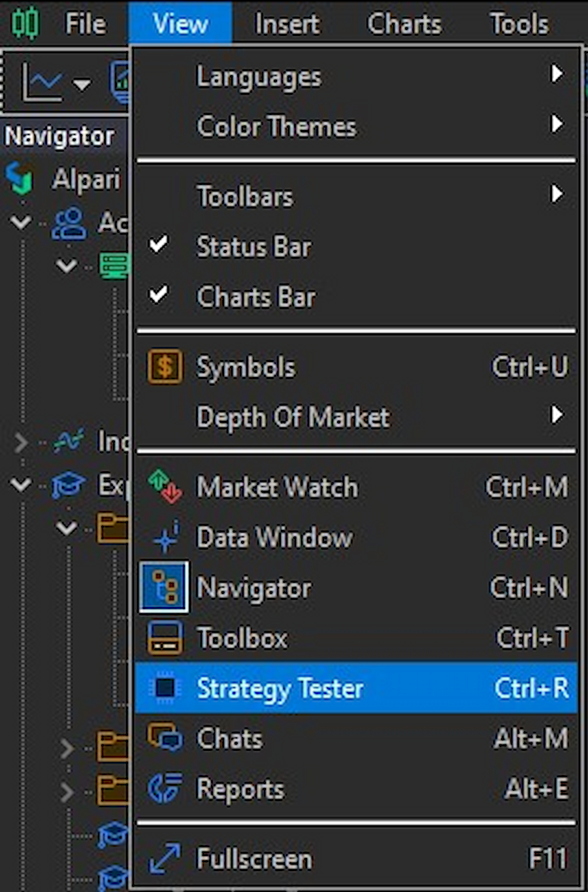
Task: Expand the Toolbars submenu
Action: coord(245,197)
